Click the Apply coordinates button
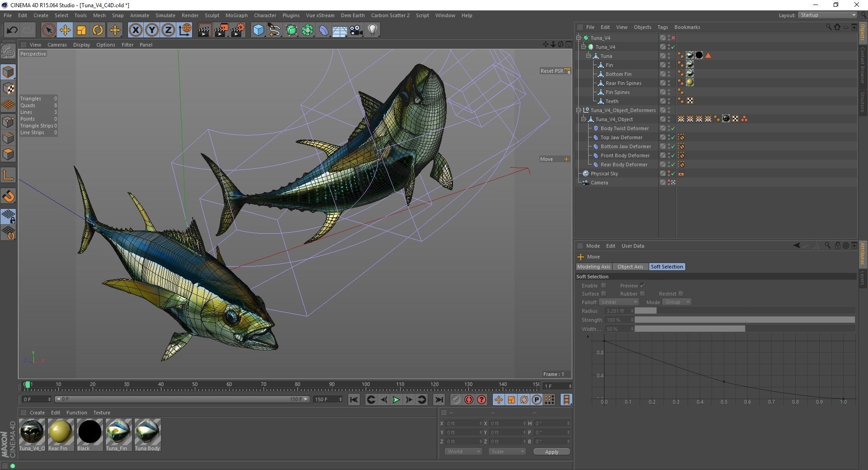The width and height of the screenshot is (868, 470). pos(552,452)
